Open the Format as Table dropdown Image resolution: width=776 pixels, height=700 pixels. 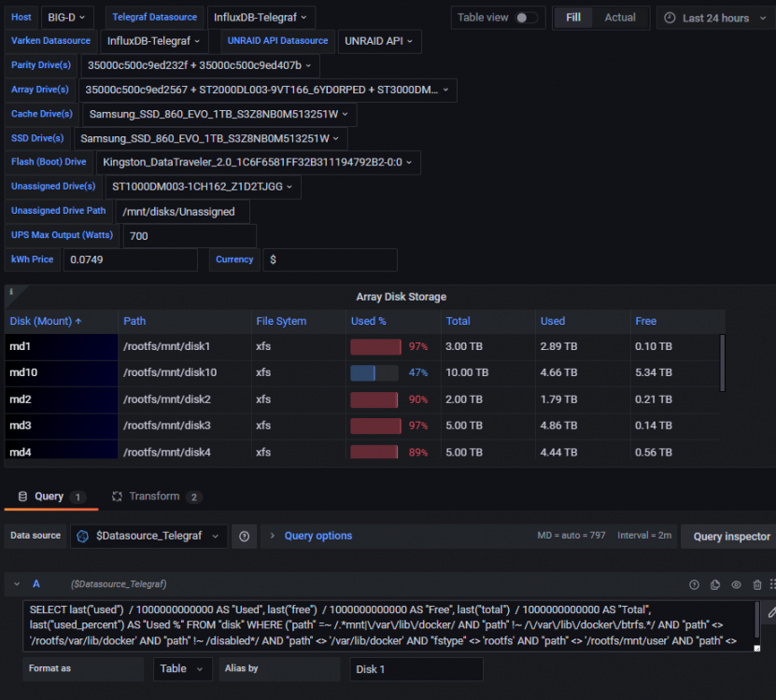(x=182, y=669)
